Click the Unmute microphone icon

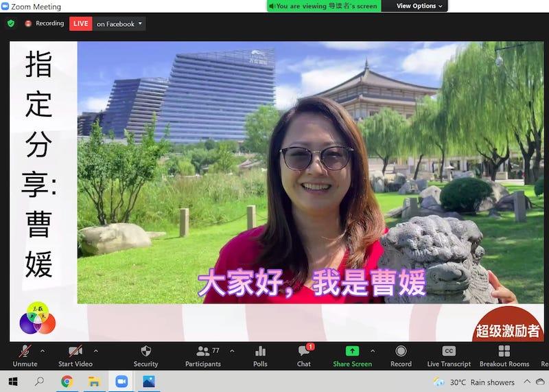25,351
